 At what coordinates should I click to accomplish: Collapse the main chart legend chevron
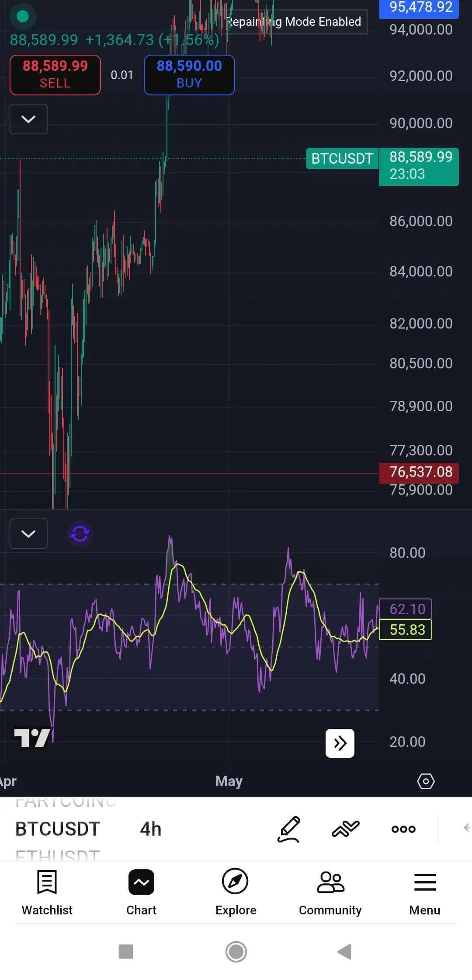(x=28, y=119)
